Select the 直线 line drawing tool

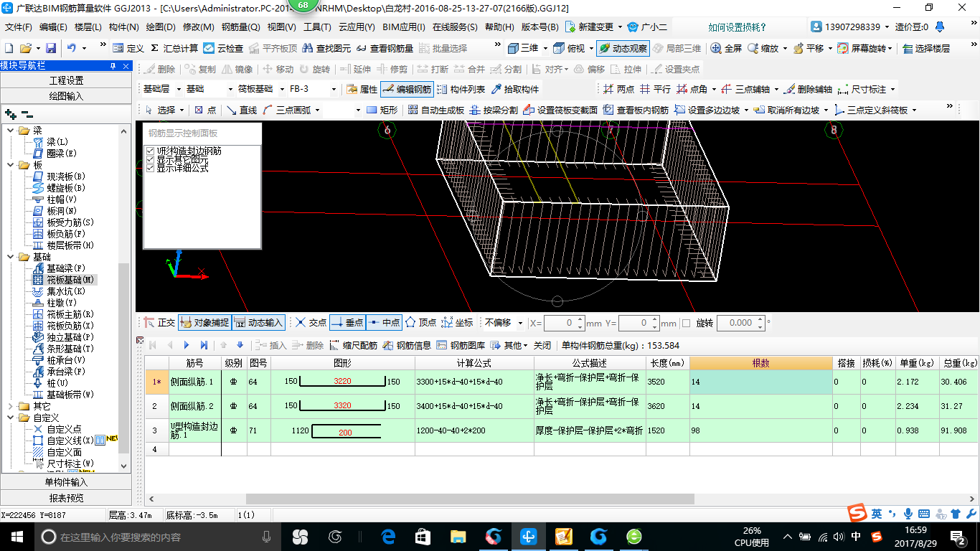(x=241, y=110)
